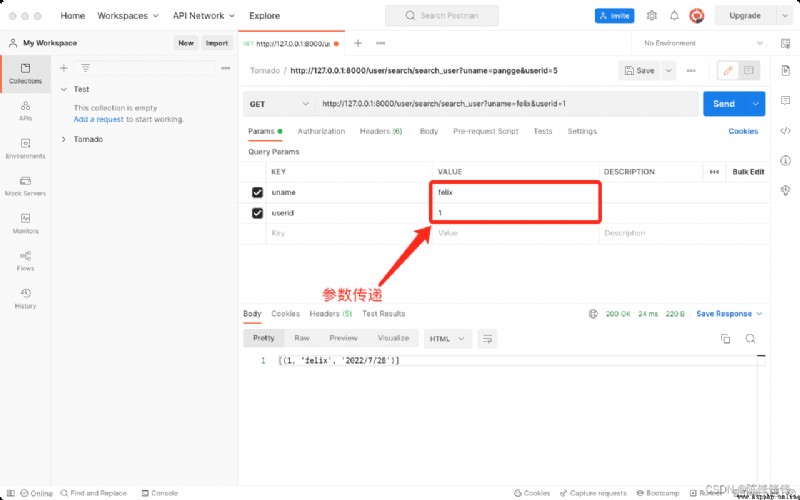Click the Send button
Image resolution: width=800 pixels, height=500 pixels.
(x=724, y=104)
